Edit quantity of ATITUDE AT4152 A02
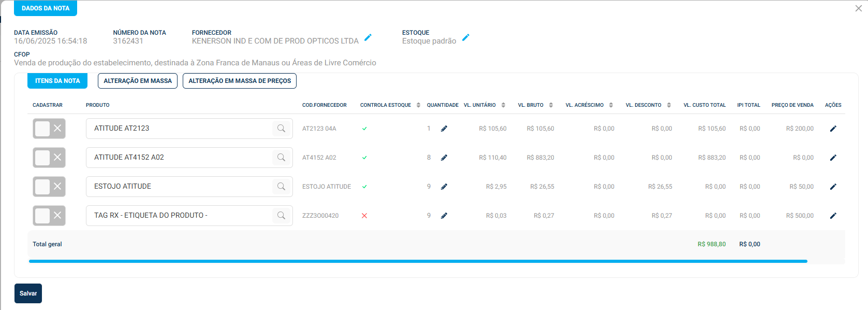The width and height of the screenshot is (868, 310). [x=444, y=158]
